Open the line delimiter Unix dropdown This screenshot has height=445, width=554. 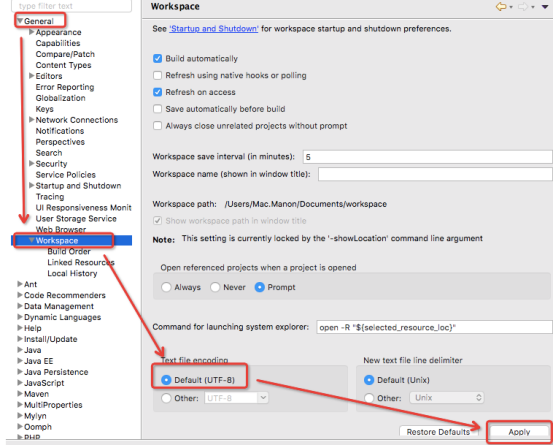[x=447, y=398]
